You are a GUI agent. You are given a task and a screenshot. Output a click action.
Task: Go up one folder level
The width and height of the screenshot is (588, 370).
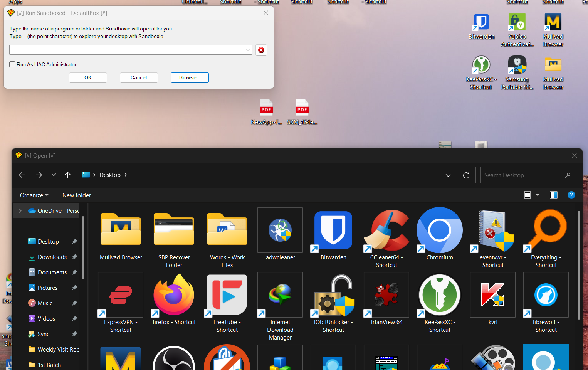[x=68, y=175]
